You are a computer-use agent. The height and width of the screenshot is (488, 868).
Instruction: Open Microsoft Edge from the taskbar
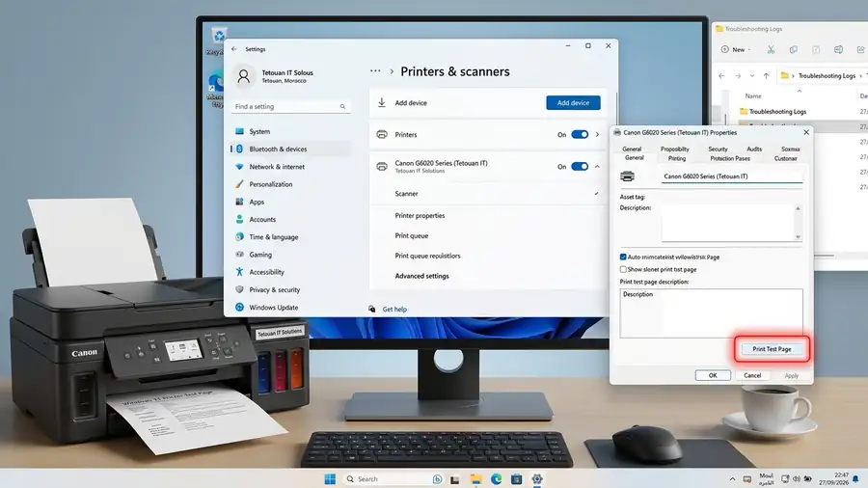[496, 479]
